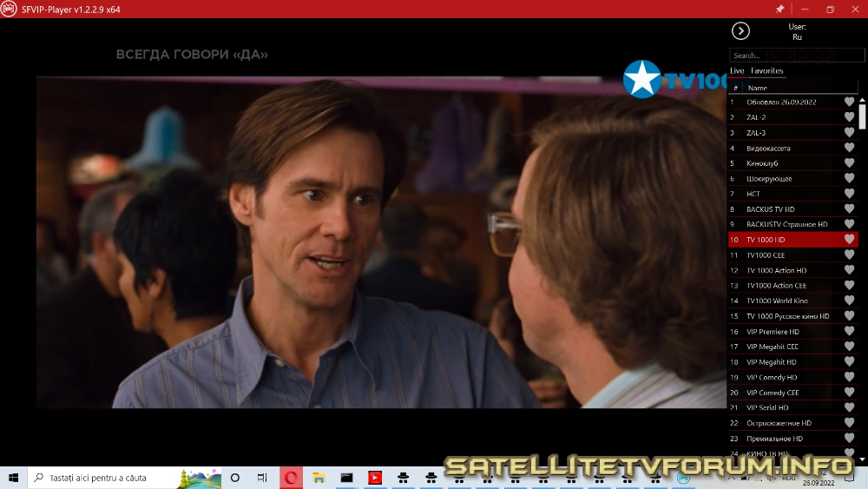
Task: Favorite the ZAL-2 channel heart
Action: [x=849, y=117]
